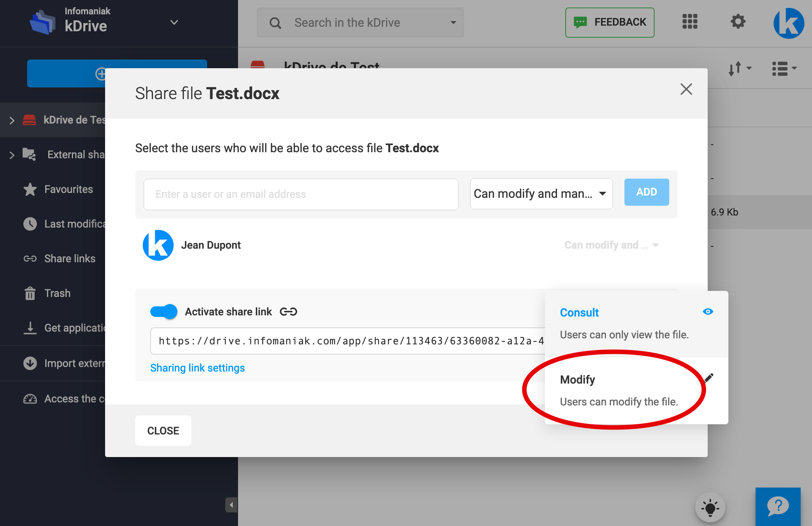The height and width of the screenshot is (526, 812).
Task: Open Sharing link settings
Action: (197, 368)
